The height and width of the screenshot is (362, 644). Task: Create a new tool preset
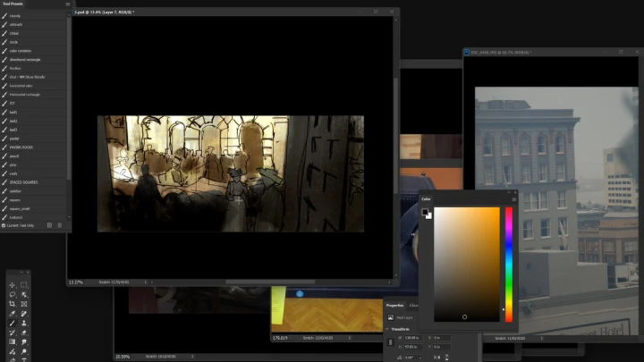pos(49,225)
